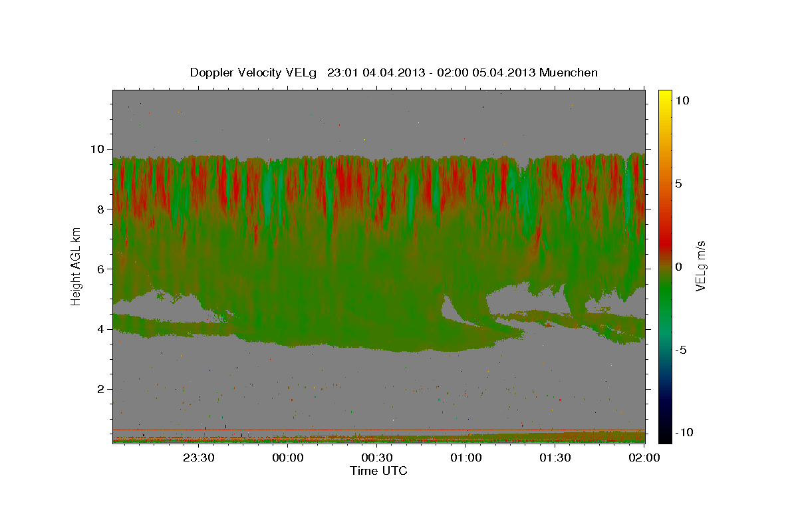This screenshot has width=798, height=532.
Task: Click the 00:00 time tick label
Action: (288, 458)
